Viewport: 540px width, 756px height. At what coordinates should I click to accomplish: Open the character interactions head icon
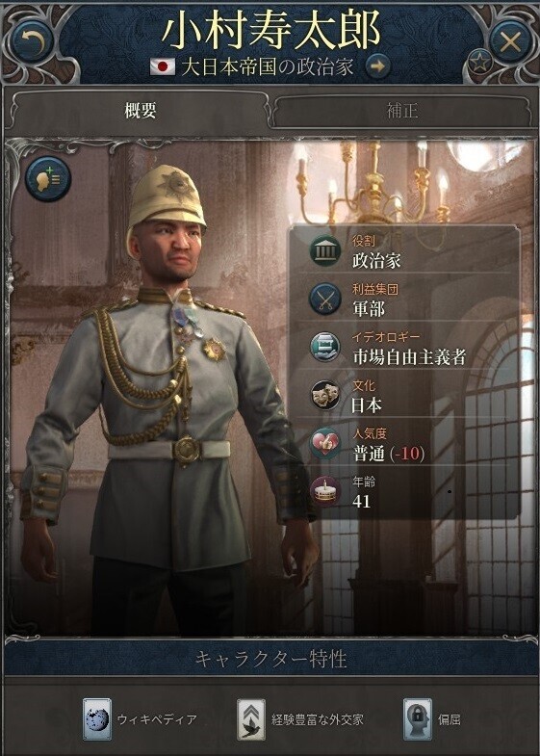(x=48, y=179)
